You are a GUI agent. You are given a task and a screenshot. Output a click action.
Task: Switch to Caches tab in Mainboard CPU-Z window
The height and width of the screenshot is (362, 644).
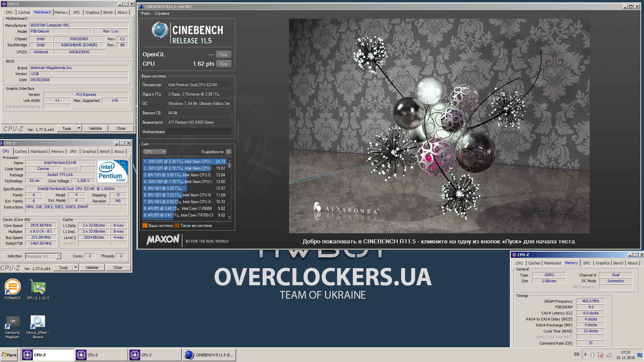(x=24, y=12)
